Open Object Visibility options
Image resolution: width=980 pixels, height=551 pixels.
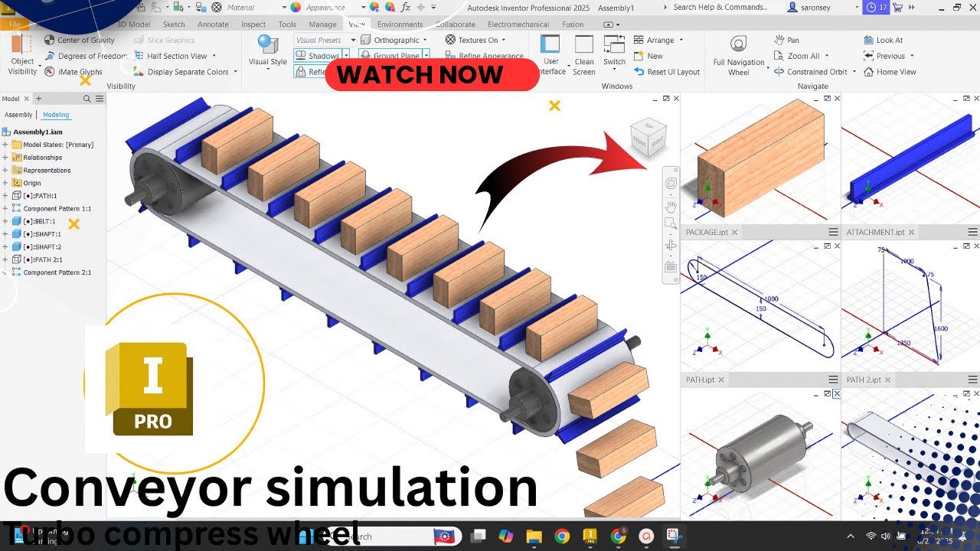22,55
